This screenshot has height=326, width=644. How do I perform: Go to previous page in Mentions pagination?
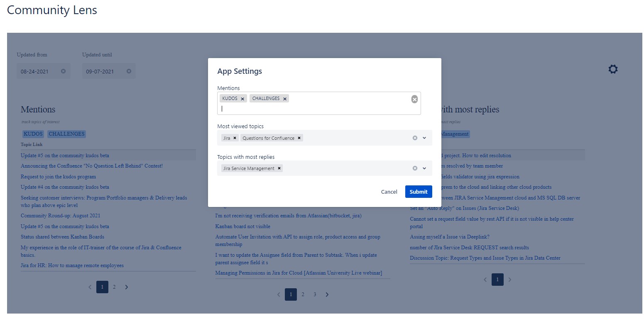pyautogui.click(x=90, y=287)
